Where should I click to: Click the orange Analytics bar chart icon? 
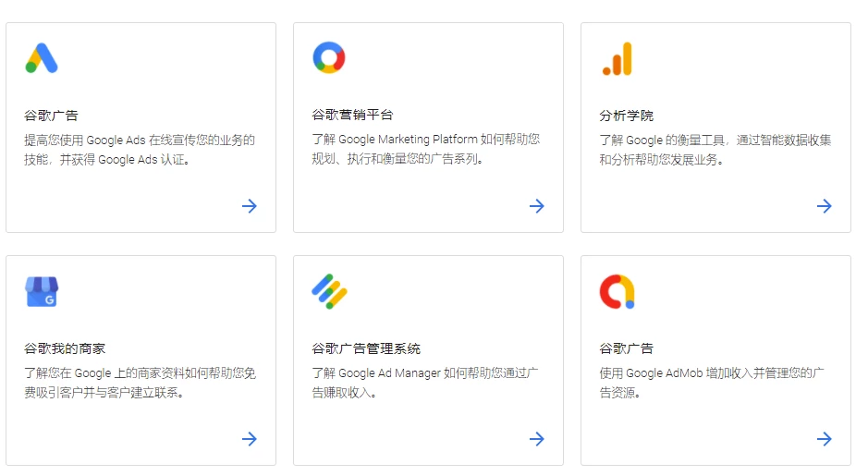click(x=617, y=58)
